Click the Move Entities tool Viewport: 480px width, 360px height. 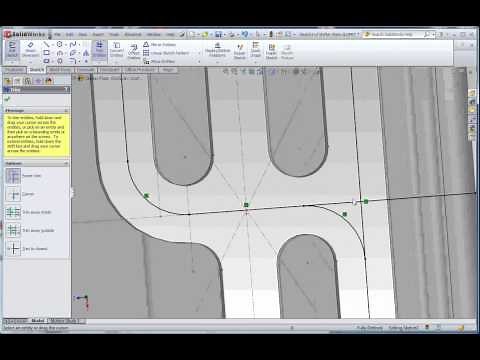159,61
